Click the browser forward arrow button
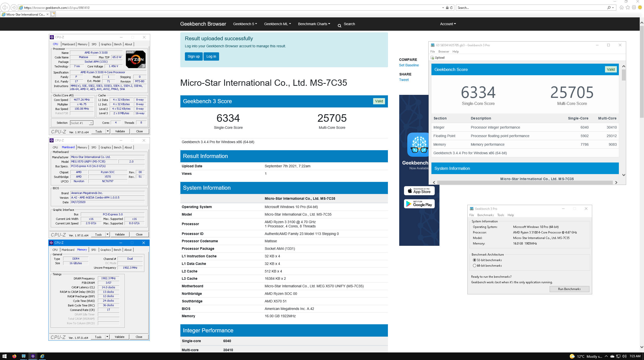Screen dimensions: 644x360 (14, 8)
